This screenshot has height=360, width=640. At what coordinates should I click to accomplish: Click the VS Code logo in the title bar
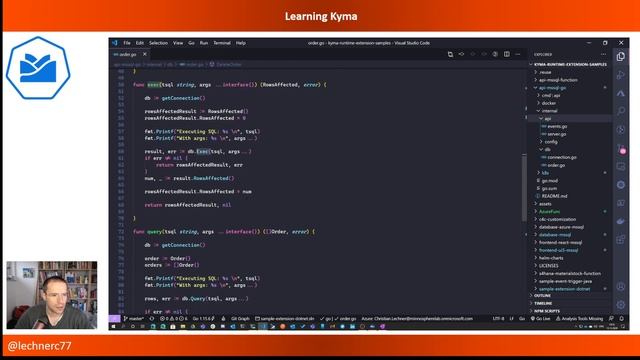point(115,43)
